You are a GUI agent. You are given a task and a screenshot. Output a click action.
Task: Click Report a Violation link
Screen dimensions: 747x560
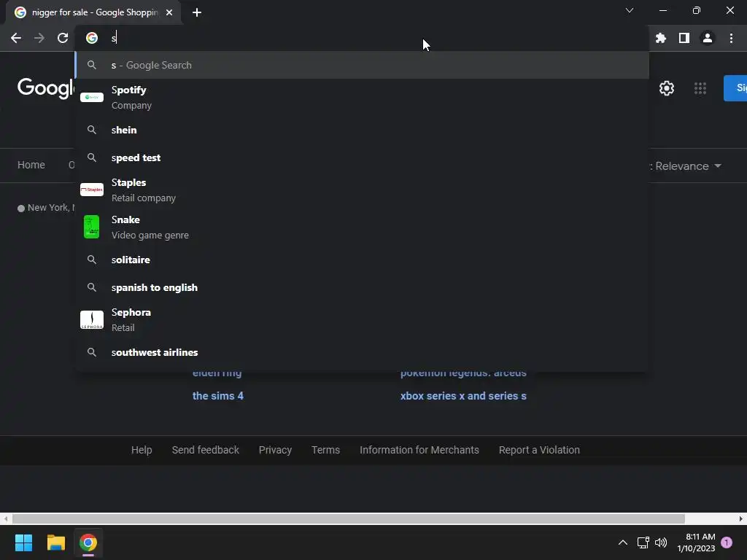pyautogui.click(x=539, y=450)
